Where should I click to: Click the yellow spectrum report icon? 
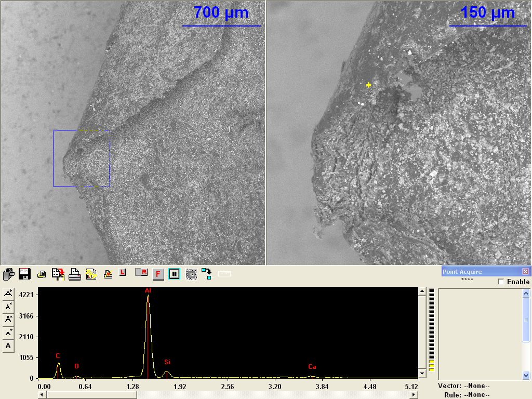pos(91,274)
